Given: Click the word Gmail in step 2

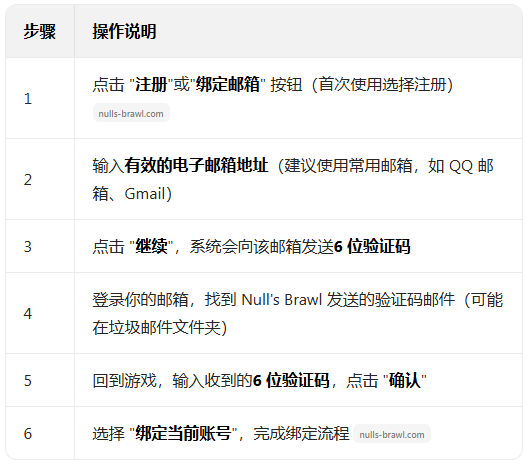Looking at the screenshot, I should click(x=144, y=194).
